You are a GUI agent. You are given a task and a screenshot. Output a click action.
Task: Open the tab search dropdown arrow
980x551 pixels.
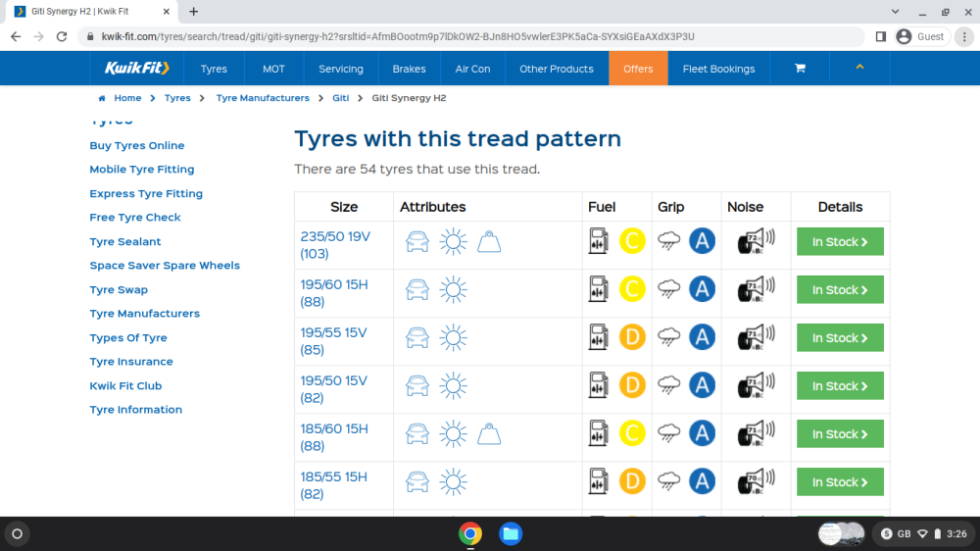(895, 11)
